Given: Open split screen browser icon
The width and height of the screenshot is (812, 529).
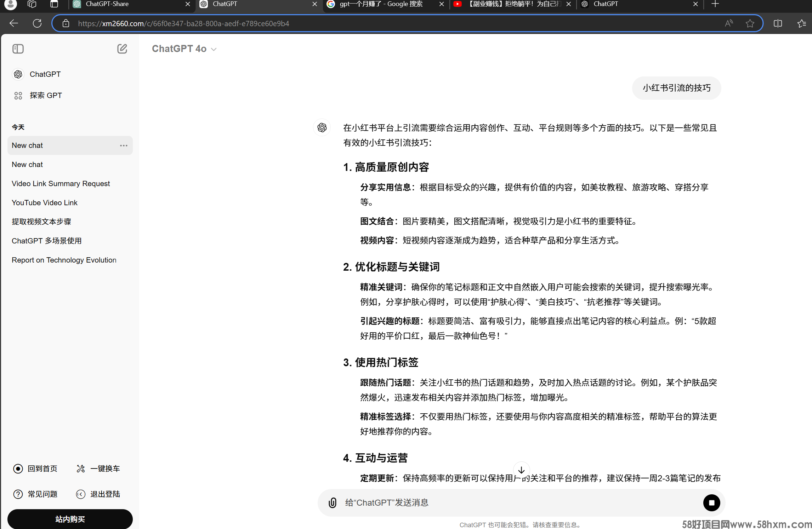Looking at the screenshot, I should click(x=778, y=23).
